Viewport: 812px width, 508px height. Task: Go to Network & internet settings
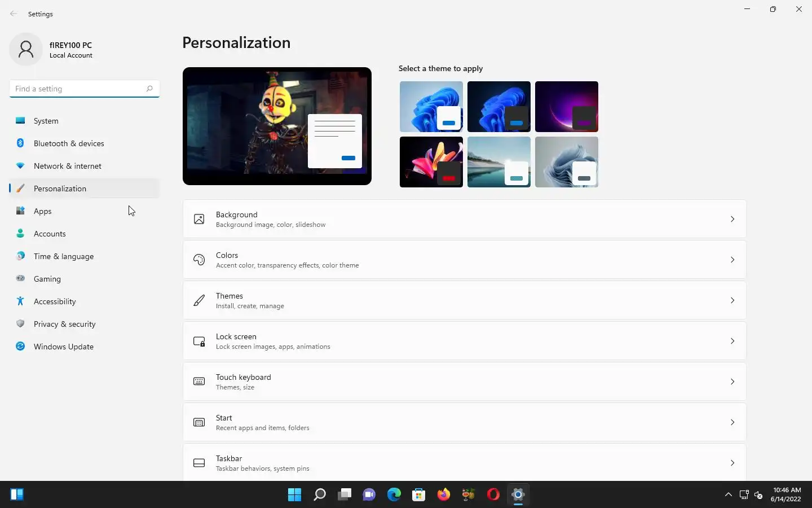click(85, 166)
